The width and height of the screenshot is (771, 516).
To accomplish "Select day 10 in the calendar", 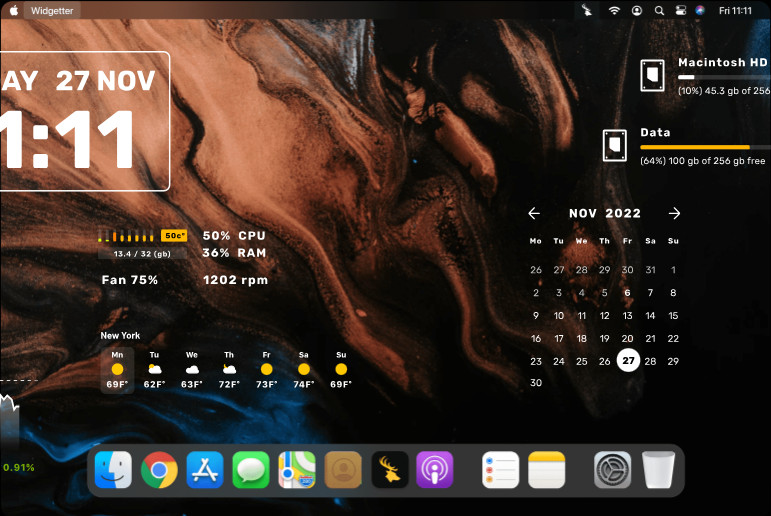I will 559,316.
